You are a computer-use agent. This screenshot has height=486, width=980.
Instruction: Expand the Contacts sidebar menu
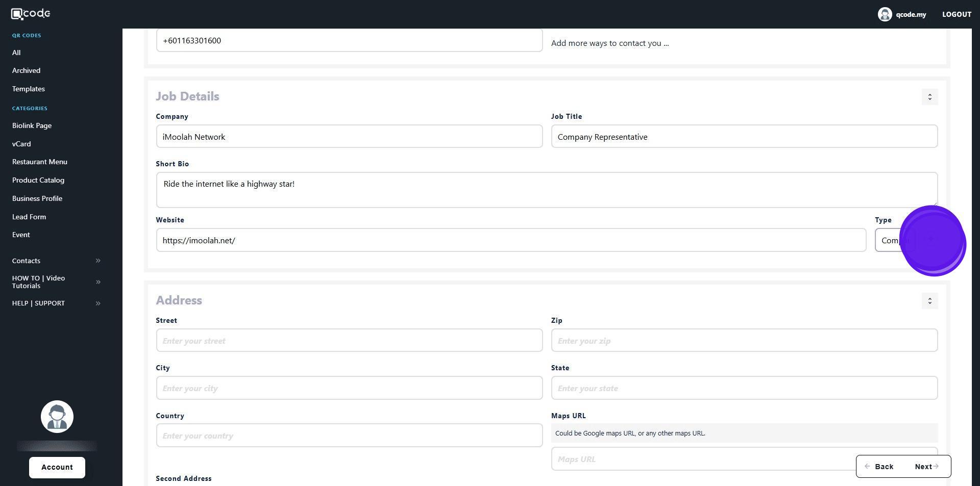[98, 261]
